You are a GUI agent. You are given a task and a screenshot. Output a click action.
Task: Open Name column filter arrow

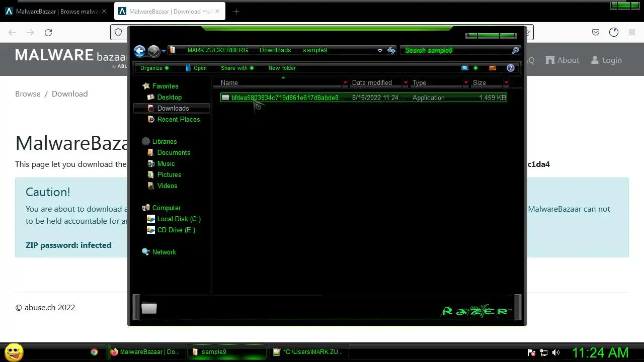[x=345, y=82]
